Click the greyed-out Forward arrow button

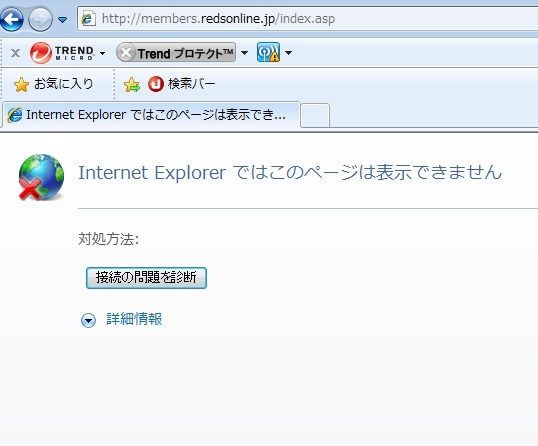[40, 19]
